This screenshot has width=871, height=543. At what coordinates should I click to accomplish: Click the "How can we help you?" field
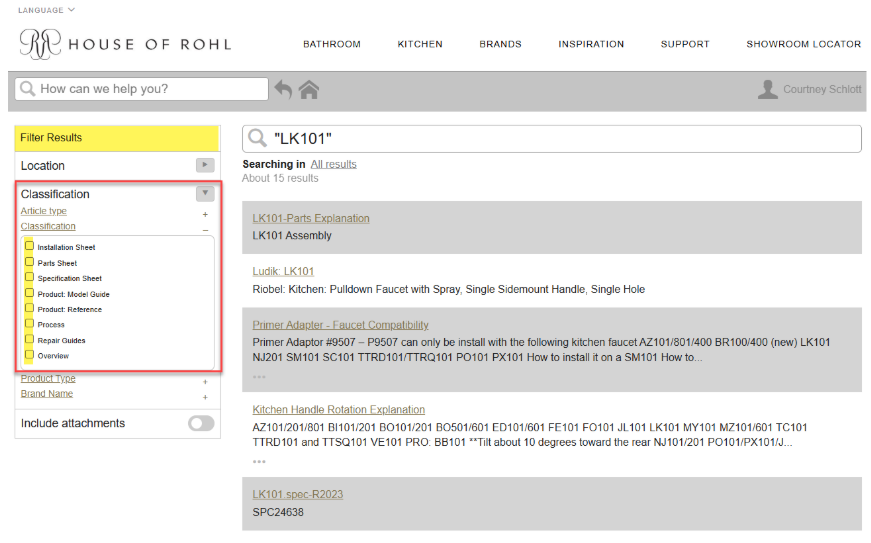pyautogui.click(x=150, y=89)
